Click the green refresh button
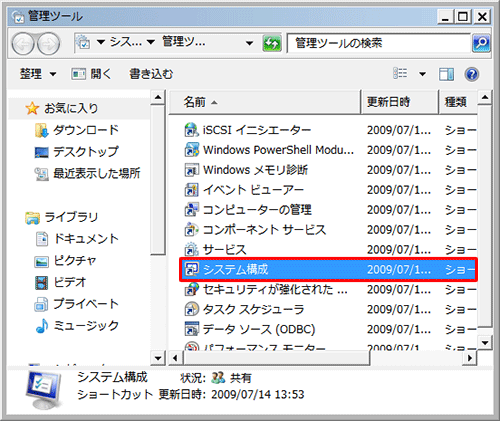 click(272, 43)
